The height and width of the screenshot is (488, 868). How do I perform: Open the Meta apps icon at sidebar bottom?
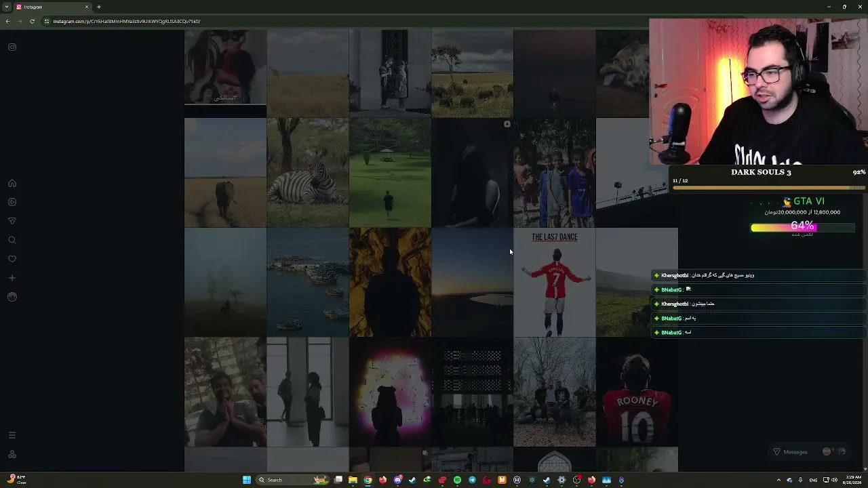(x=12, y=454)
